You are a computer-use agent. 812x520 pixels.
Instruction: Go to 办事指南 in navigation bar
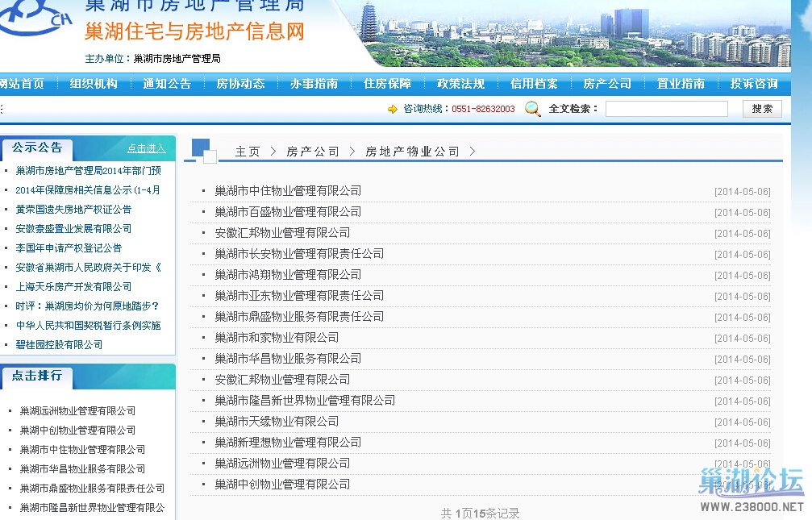[314, 84]
